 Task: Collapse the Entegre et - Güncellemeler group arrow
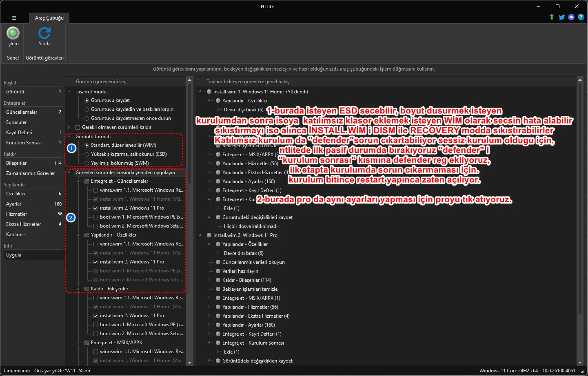[78, 181]
